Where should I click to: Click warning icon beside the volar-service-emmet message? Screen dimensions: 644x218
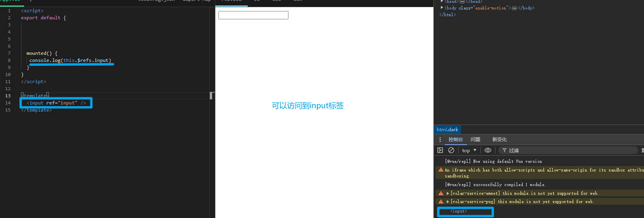tap(441, 193)
